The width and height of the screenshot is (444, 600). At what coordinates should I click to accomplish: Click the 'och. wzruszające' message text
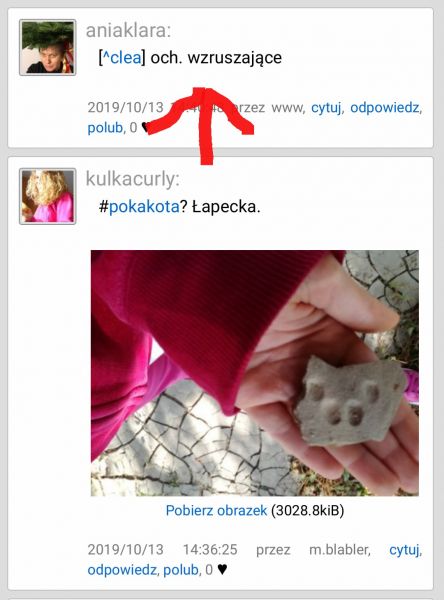point(216,58)
